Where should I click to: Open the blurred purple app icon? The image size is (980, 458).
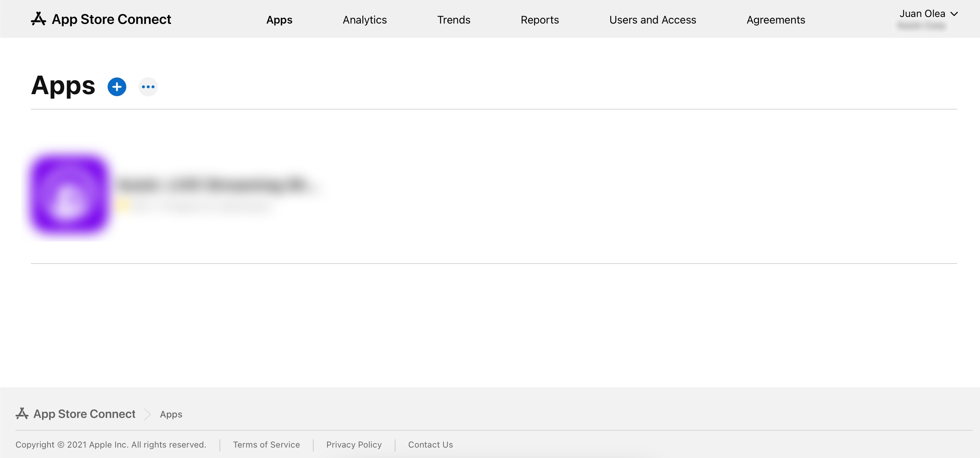[69, 194]
